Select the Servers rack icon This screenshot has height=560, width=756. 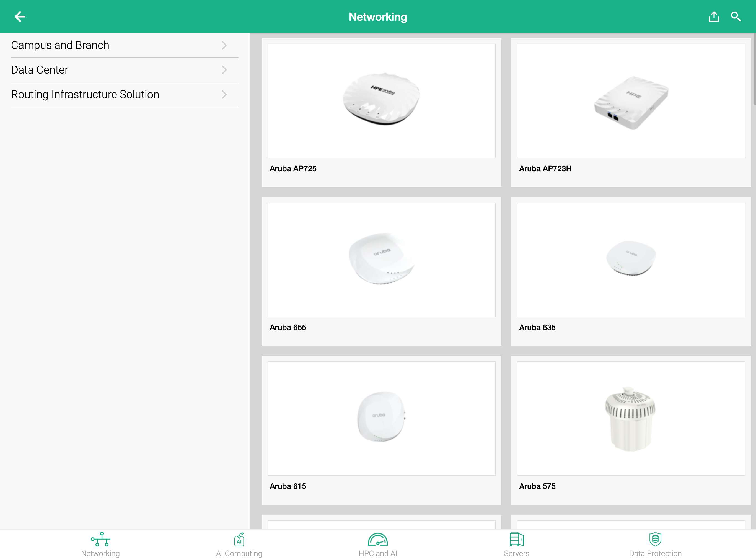point(516,539)
